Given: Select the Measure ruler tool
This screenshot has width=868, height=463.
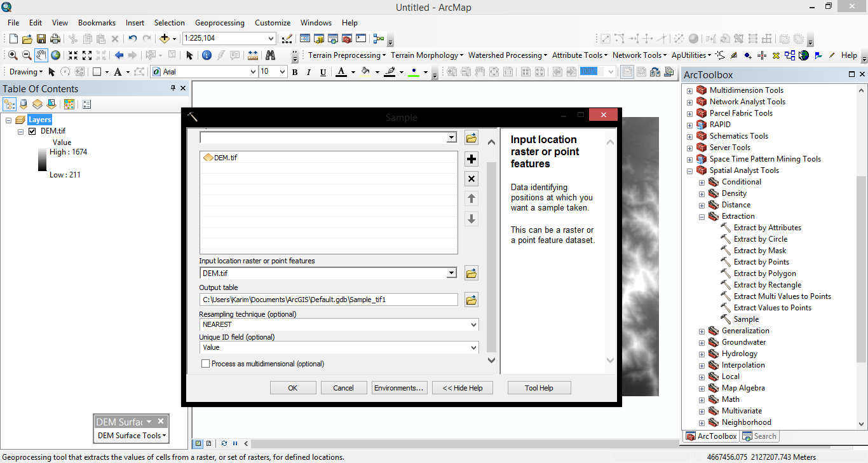Looking at the screenshot, I should (253, 55).
